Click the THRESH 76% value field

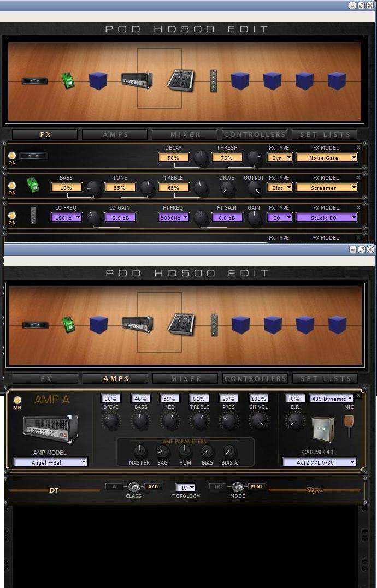point(227,158)
